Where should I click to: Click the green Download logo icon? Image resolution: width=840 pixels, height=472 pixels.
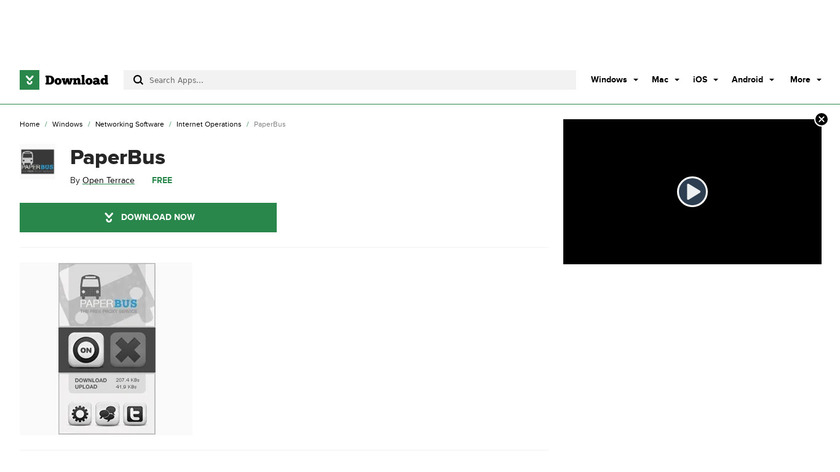point(29,80)
